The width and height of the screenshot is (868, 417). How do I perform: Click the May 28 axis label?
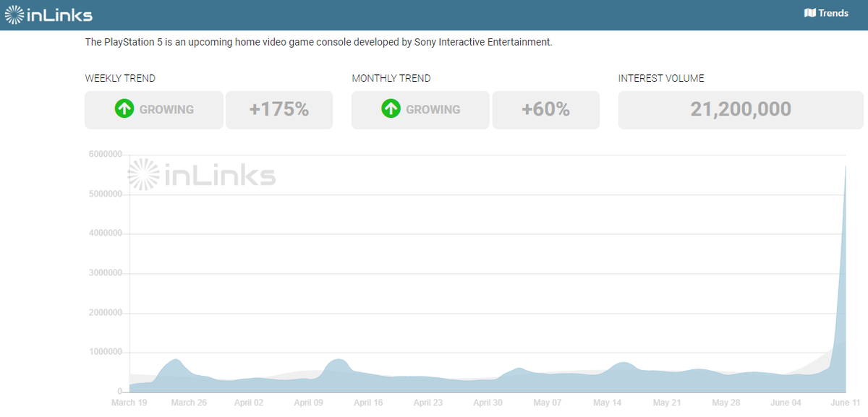(726, 403)
